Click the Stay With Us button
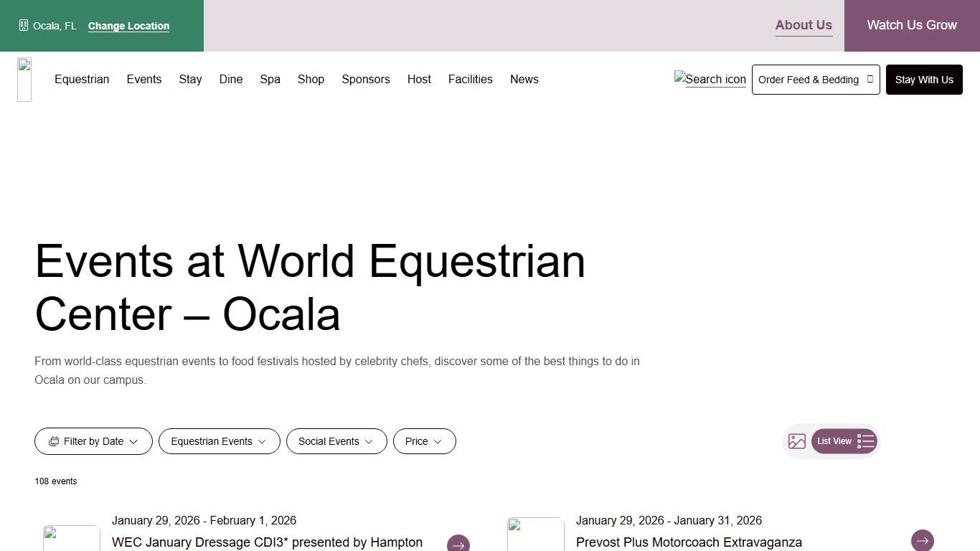The width and height of the screenshot is (980, 551). coord(924,80)
